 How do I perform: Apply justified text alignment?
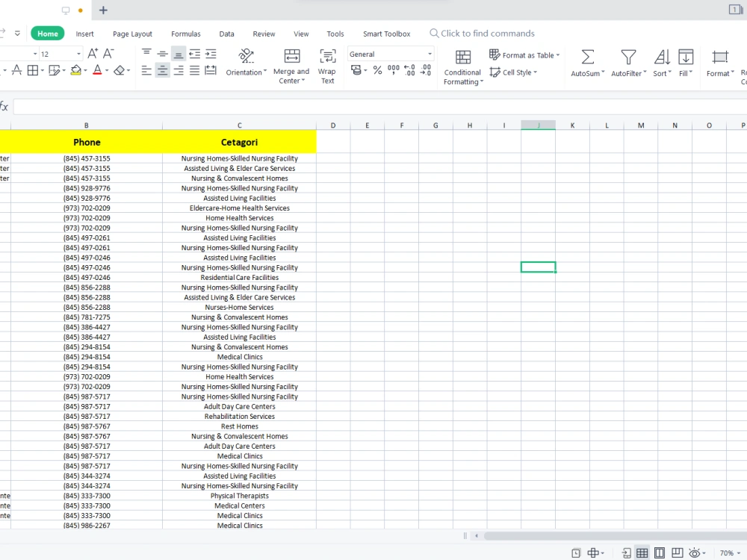tap(194, 70)
